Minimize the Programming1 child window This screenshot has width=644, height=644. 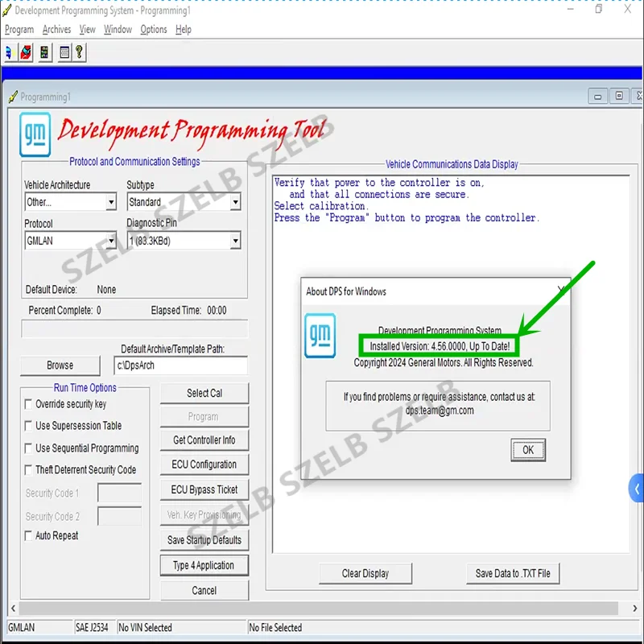[x=598, y=97]
